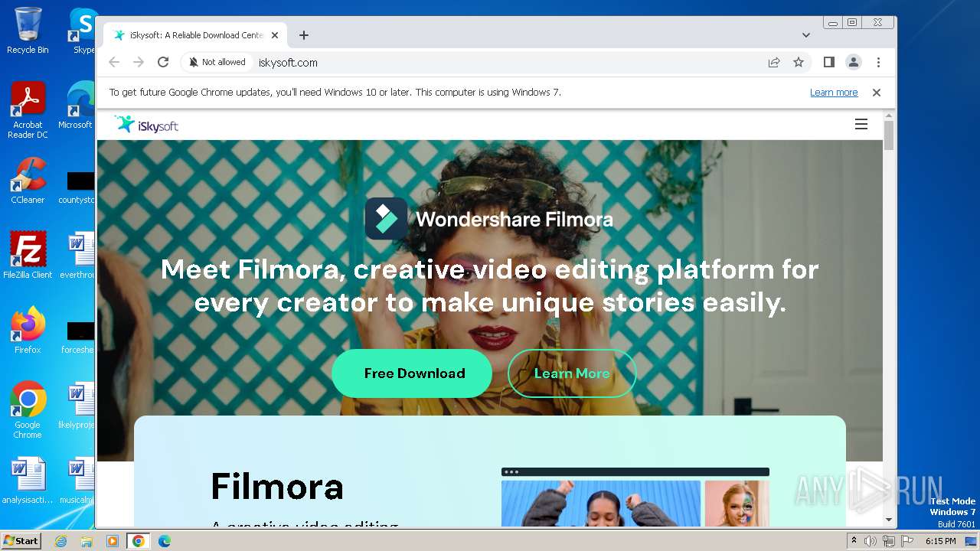Open Chrome three-dot menu

pos(878,62)
